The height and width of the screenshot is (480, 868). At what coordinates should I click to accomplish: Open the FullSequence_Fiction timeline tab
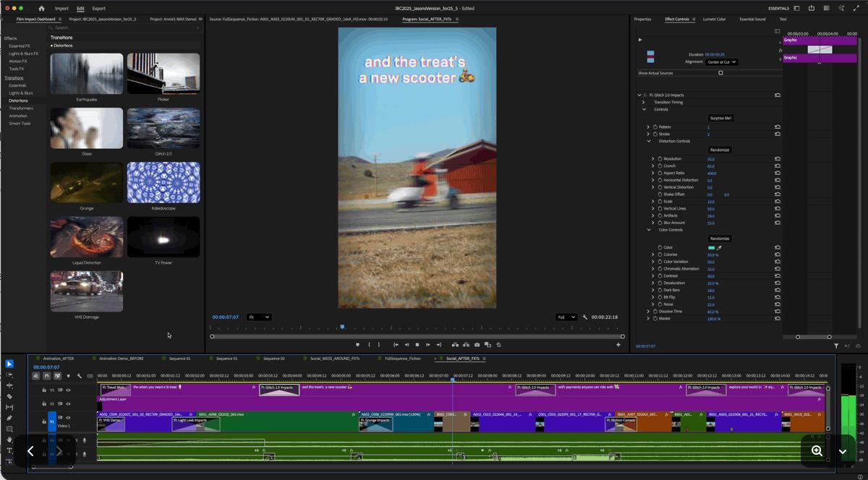coord(403,358)
